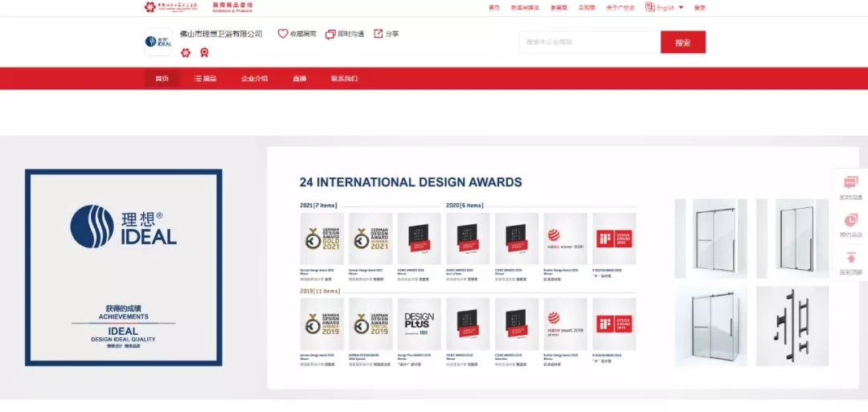
Task: Click the German Design Award Special 2019 thumbnail
Action: coord(371,324)
